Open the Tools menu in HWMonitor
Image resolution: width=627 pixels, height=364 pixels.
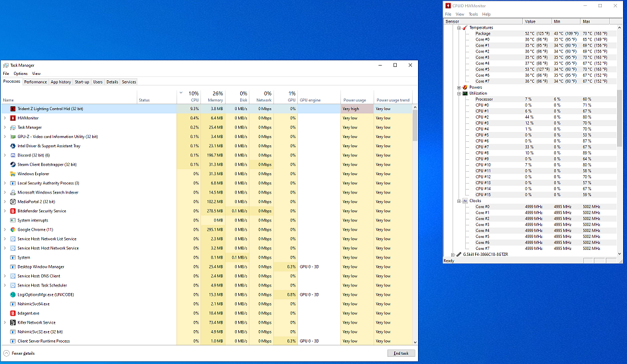(473, 14)
